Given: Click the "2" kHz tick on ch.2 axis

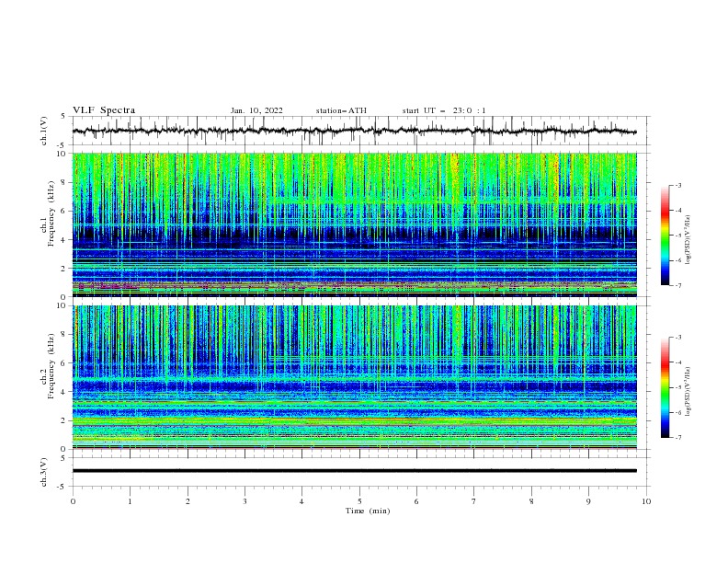Looking at the screenshot, I should tap(65, 420).
